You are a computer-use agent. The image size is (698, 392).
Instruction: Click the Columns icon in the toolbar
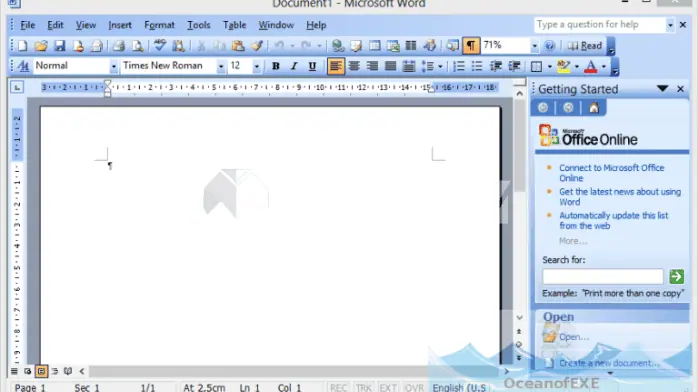tap(411, 46)
